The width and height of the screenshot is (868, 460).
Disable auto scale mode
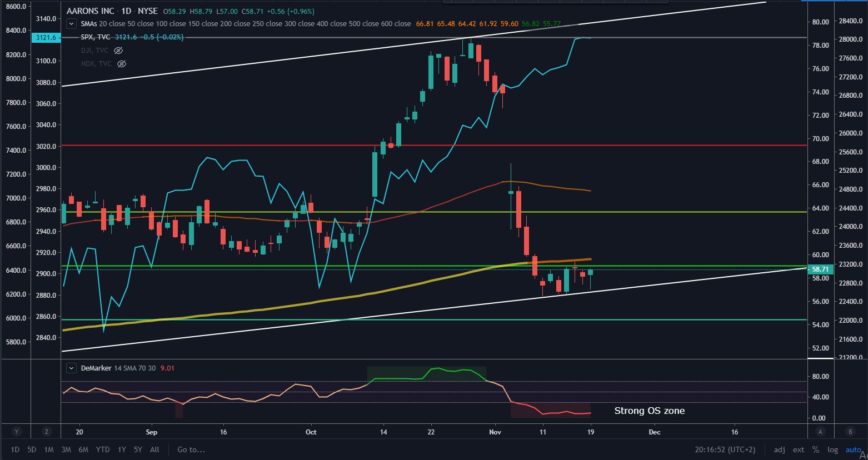(853, 449)
